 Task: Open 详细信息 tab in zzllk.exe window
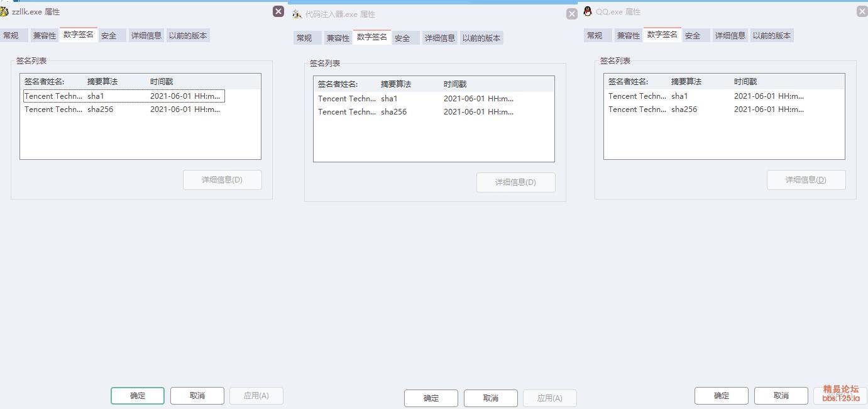pyautogui.click(x=146, y=35)
